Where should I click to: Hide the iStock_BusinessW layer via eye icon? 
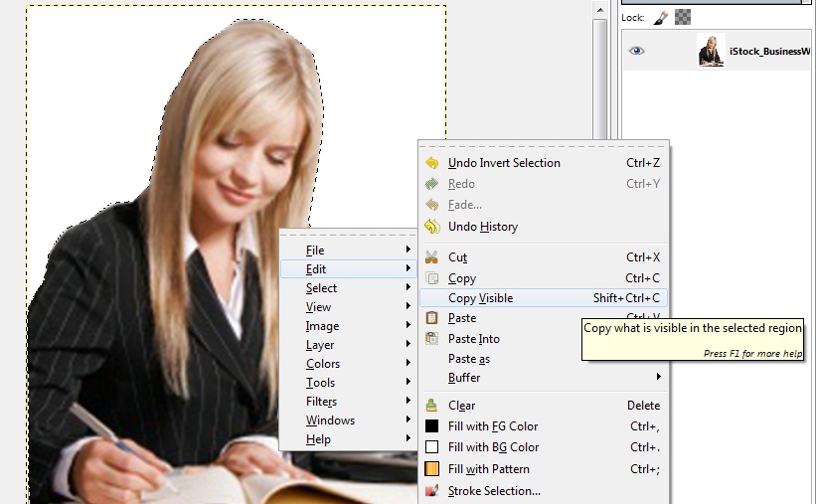pyautogui.click(x=636, y=51)
